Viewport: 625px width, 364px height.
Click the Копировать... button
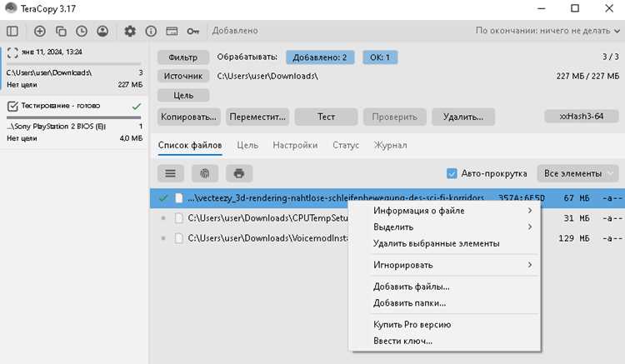(x=188, y=117)
